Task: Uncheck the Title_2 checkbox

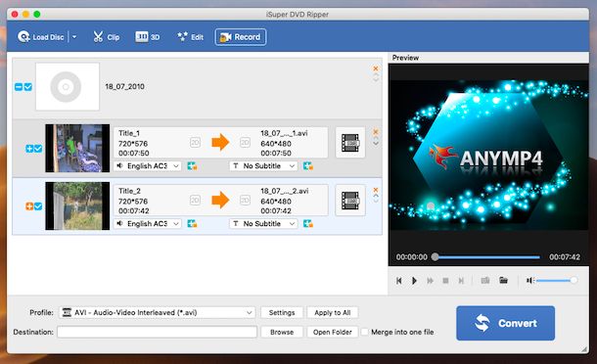Action: click(38, 206)
